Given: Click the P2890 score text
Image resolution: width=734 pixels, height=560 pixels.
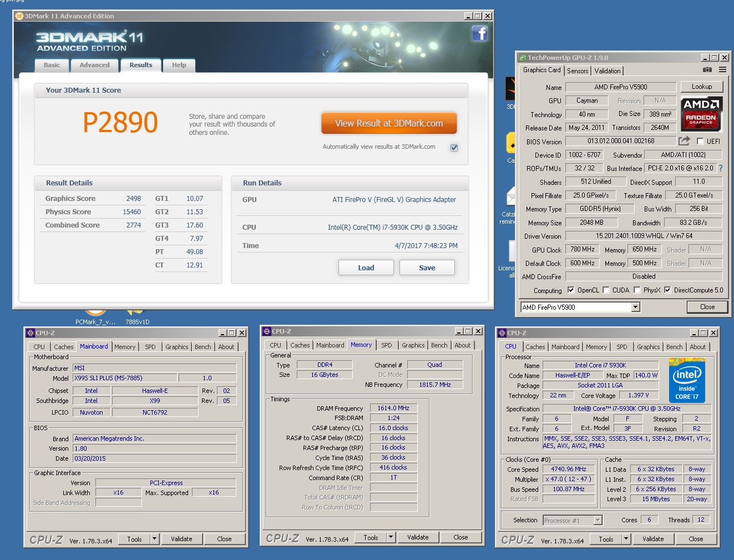Looking at the screenshot, I should (x=120, y=122).
